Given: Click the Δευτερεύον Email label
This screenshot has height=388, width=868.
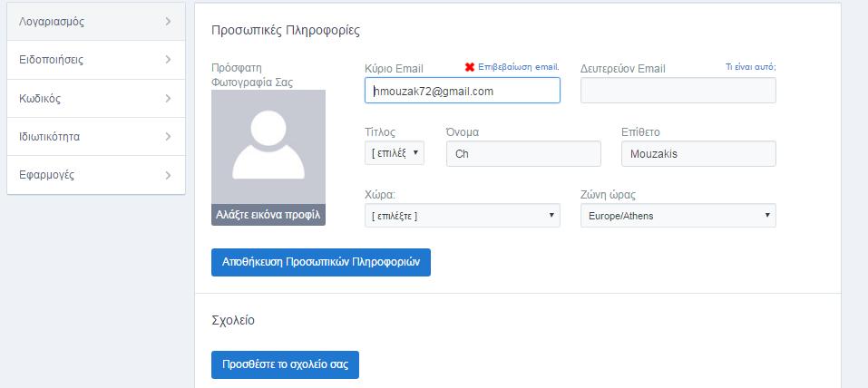Looking at the screenshot, I should pos(623,69).
